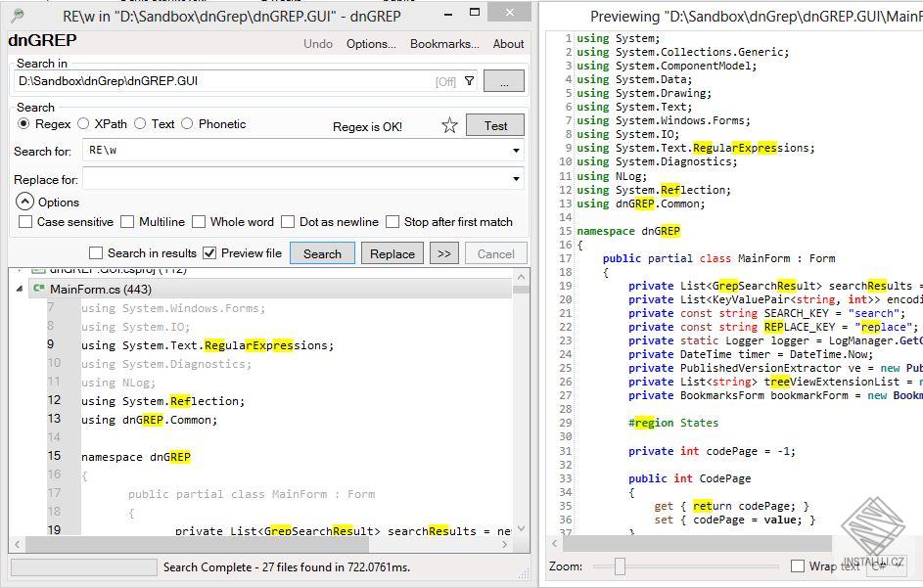Click preview line 35 get return codePage

pos(732,506)
